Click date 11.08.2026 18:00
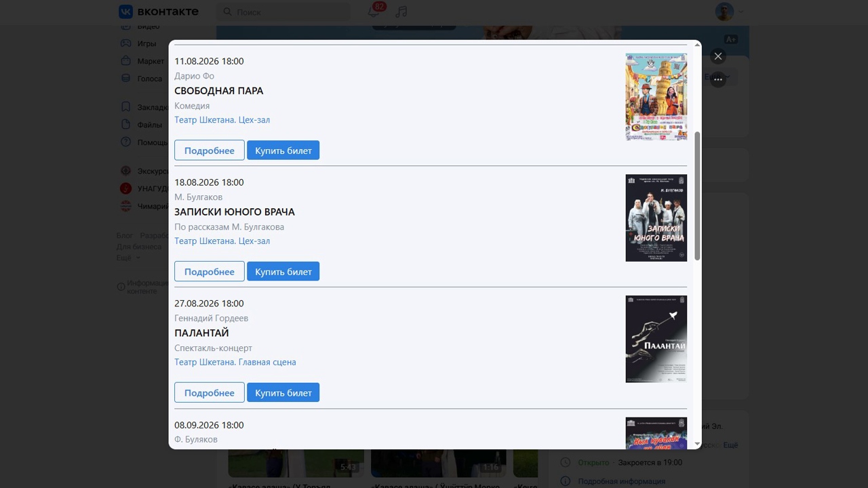 (x=209, y=61)
